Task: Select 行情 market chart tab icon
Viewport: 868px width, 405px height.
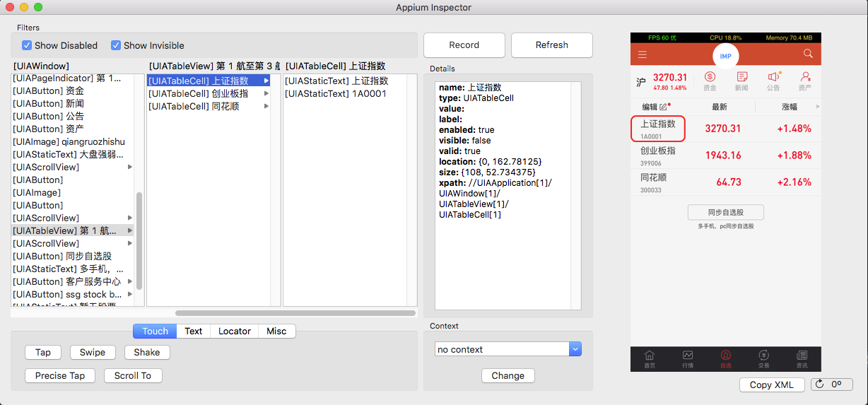Action: [688, 359]
